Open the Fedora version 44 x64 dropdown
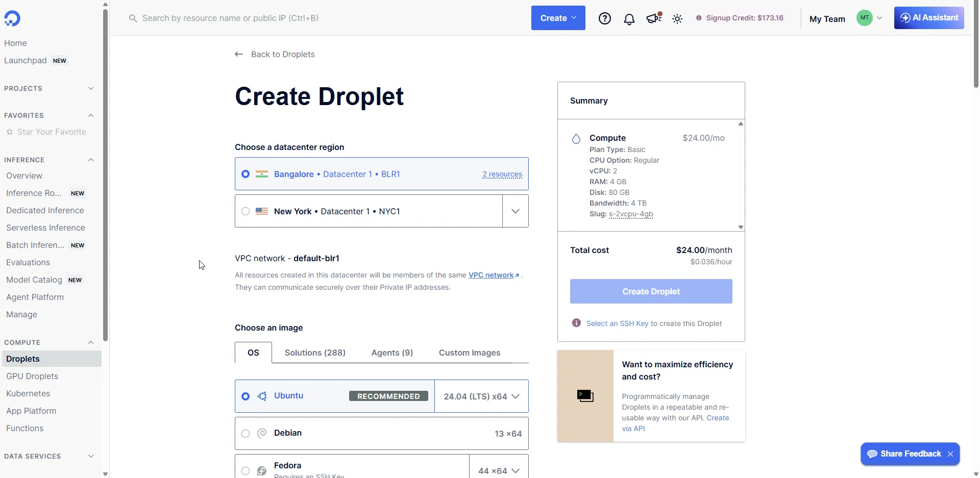The height and width of the screenshot is (478, 980). [499, 471]
